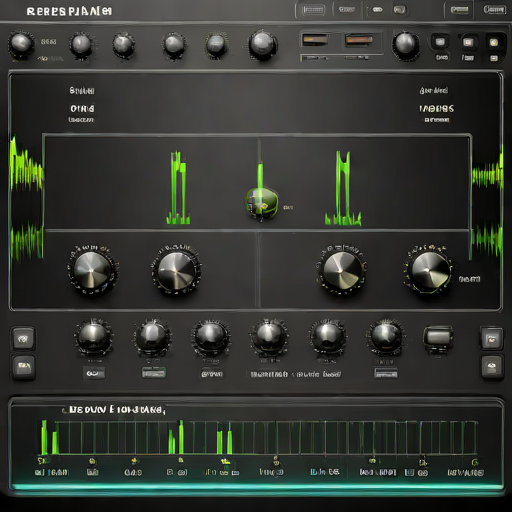Click the small button under first lower knob
Image resolution: width=512 pixels, height=512 pixels.
(x=94, y=373)
